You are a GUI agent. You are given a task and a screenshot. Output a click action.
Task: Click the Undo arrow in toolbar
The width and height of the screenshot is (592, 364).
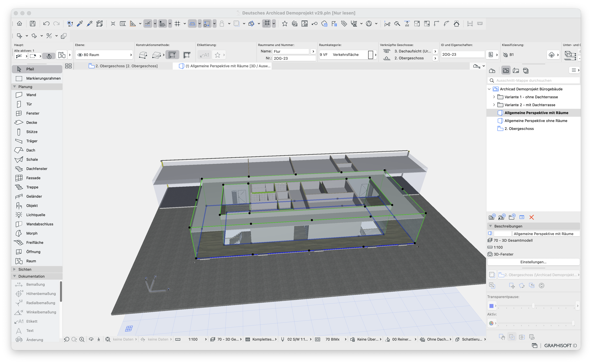click(46, 24)
